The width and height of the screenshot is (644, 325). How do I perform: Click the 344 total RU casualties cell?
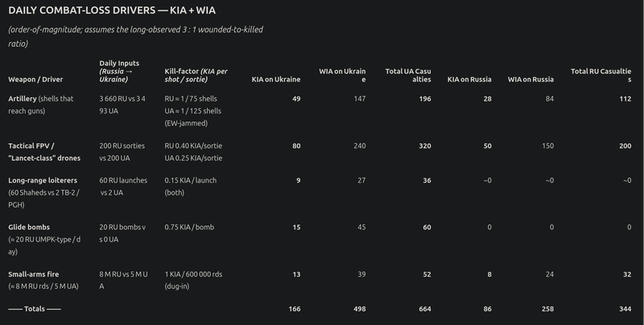pyautogui.click(x=625, y=309)
